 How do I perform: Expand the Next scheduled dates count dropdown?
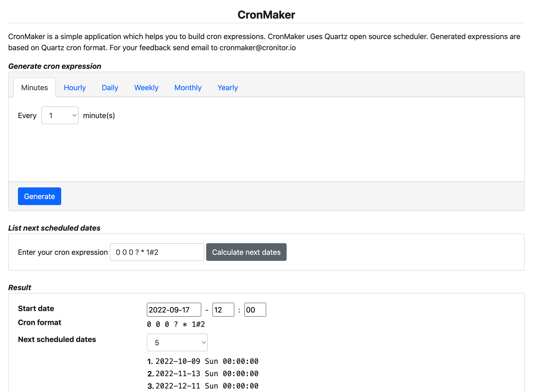[177, 342]
